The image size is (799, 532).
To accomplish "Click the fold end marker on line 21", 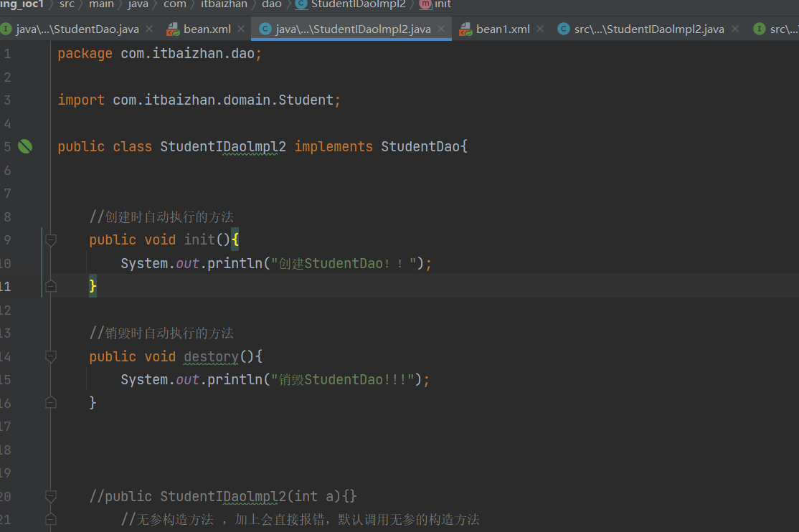I will point(50,519).
